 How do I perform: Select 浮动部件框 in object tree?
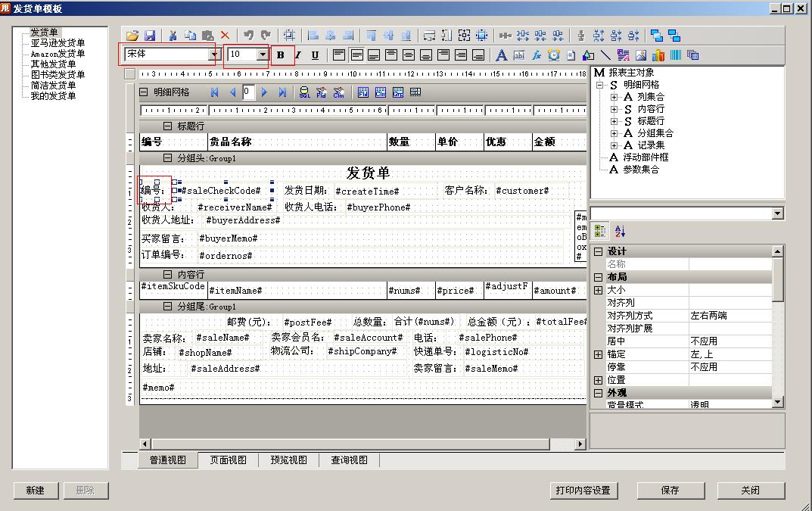point(646,157)
